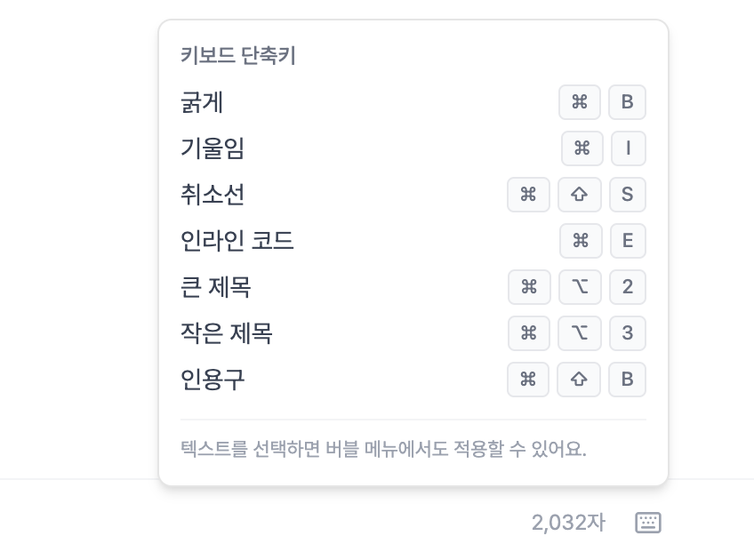Image resolution: width=754 pixels, height=560 pixels.
Task: Click the shift key icon in 취소선 row
Action: click(579, 194)
